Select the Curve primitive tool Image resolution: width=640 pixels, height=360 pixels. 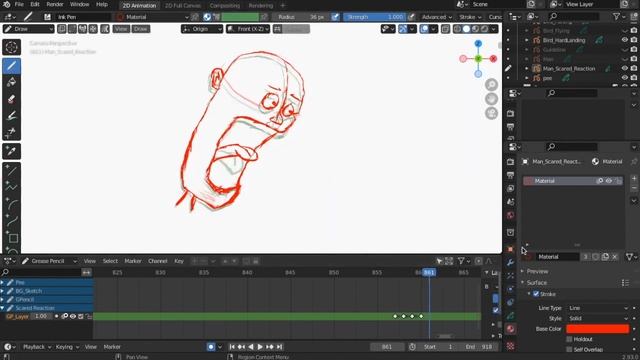[x=11, y=221]
